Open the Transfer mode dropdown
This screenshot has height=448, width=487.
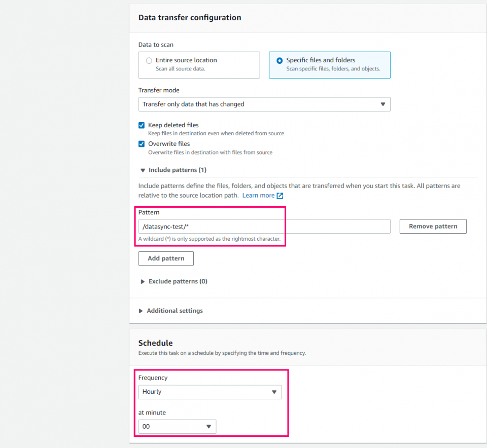coord(264,104)
